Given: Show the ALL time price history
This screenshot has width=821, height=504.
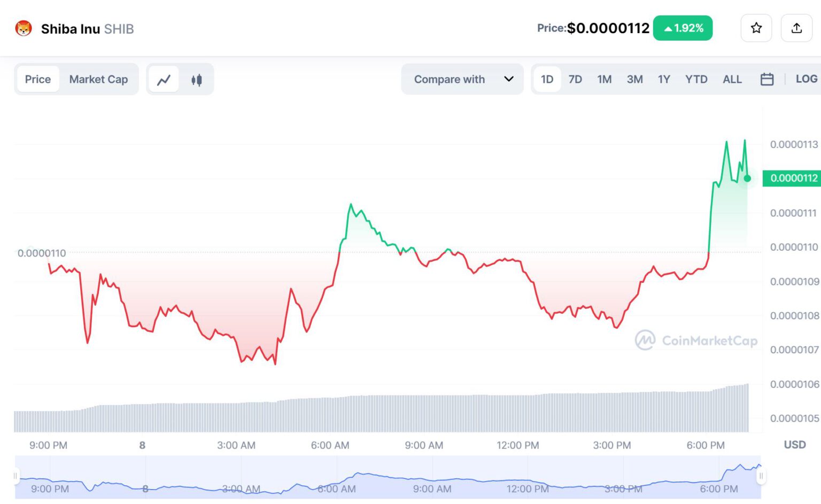Looking at the screenshot, I should [732, 79].
